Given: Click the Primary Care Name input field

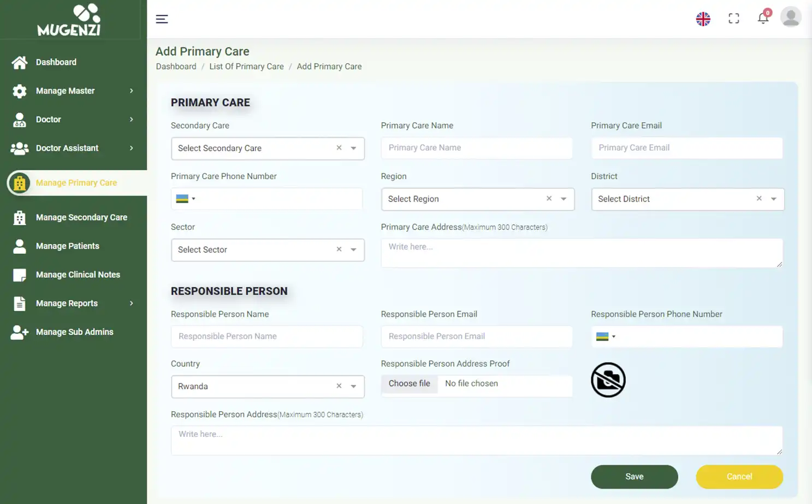Looking at the screenshot, I should [x=476, y=148].
